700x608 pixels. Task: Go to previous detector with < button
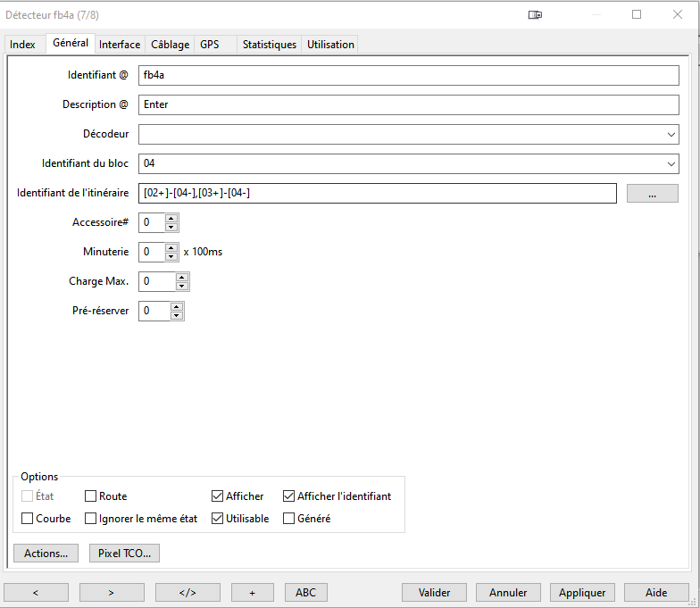pyautogui.click(x=36, y=592)
